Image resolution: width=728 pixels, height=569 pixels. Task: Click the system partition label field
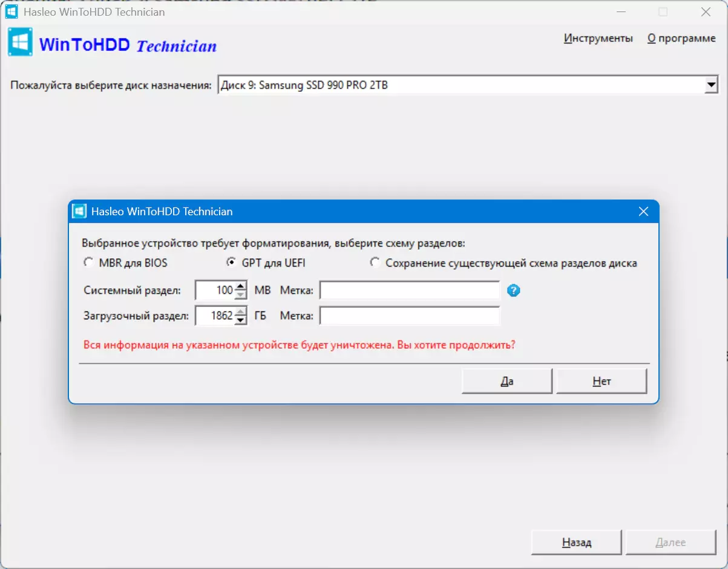(410, 291)
